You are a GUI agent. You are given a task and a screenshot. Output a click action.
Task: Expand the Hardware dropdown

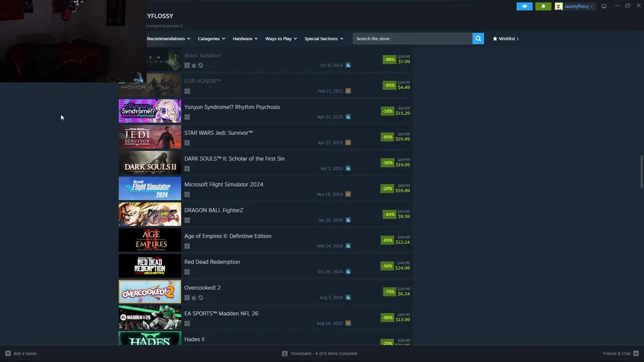(x=245, y=39)
